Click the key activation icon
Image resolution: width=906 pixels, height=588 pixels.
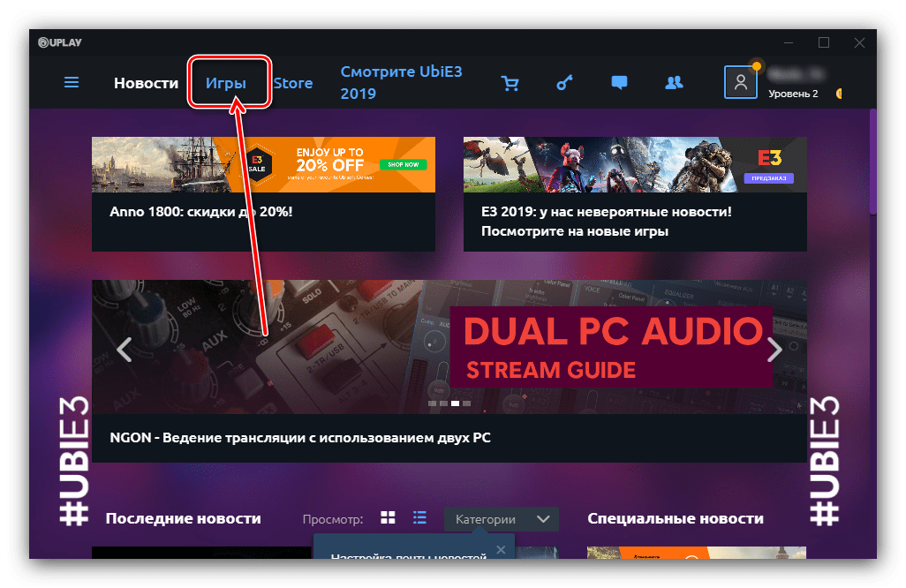click(564, 83)
